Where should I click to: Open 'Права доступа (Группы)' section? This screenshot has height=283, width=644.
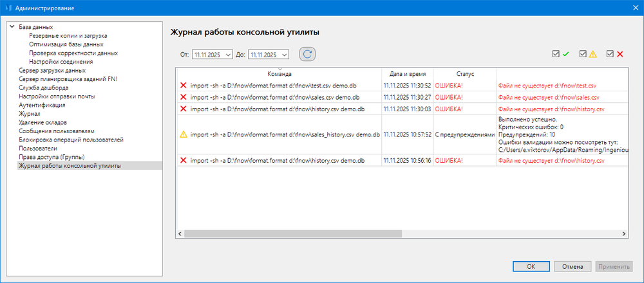click(52, 157)
